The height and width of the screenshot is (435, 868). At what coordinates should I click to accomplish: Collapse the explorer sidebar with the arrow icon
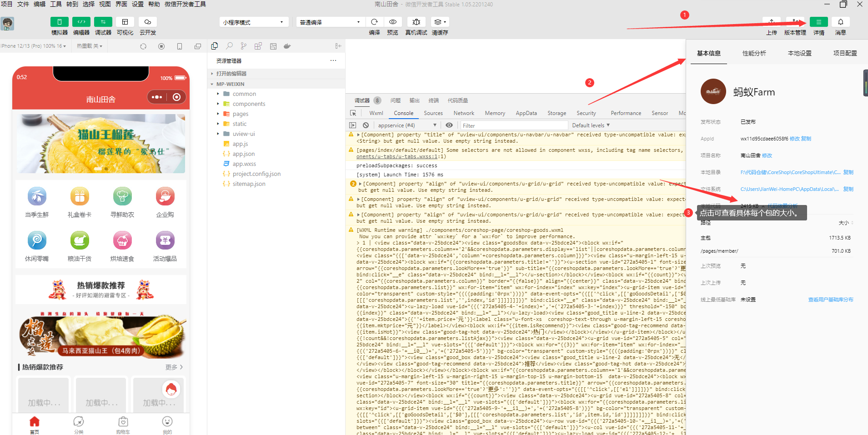tap(338, 46)
